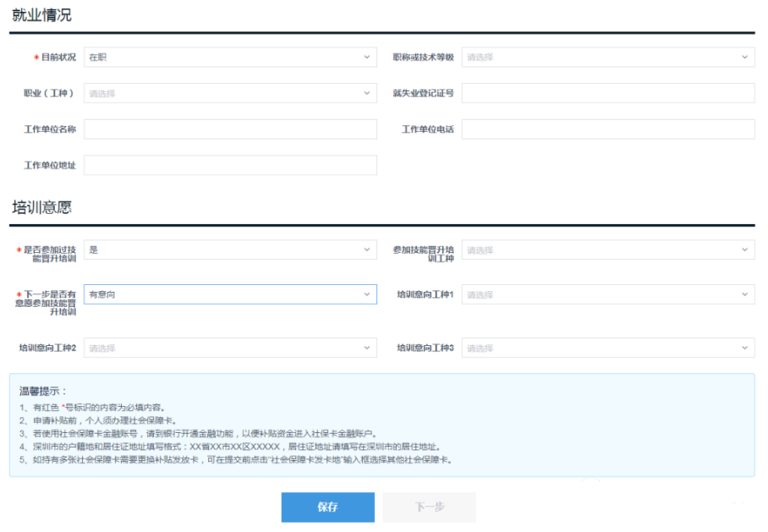This screenshot has width=768, height=532.
Task: Open the 职称或技术等级 dropdown
Action: [609, 57]
